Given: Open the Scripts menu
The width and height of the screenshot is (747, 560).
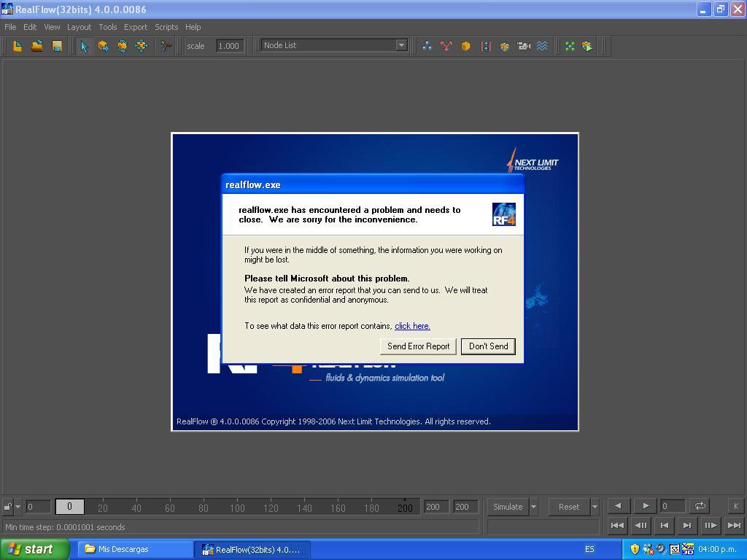Looking at the screenshot, I should coord(166,27).
